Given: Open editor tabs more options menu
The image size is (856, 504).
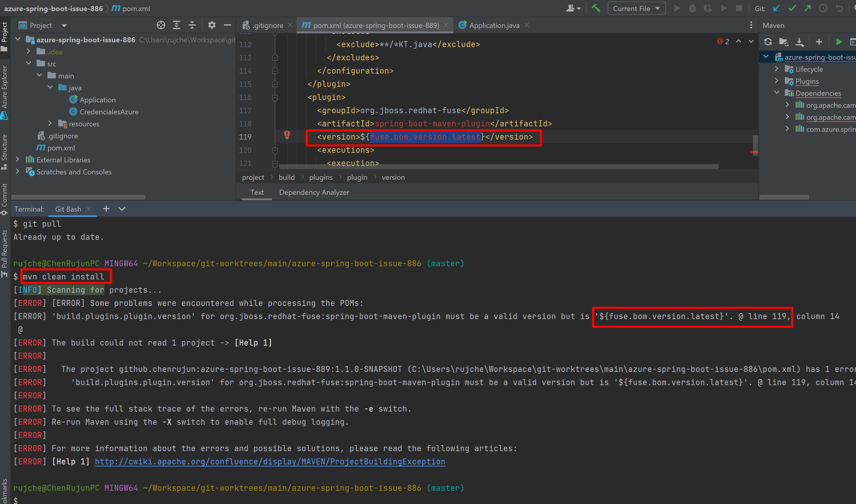Looking at the screenshot, I should click(751, 25).
